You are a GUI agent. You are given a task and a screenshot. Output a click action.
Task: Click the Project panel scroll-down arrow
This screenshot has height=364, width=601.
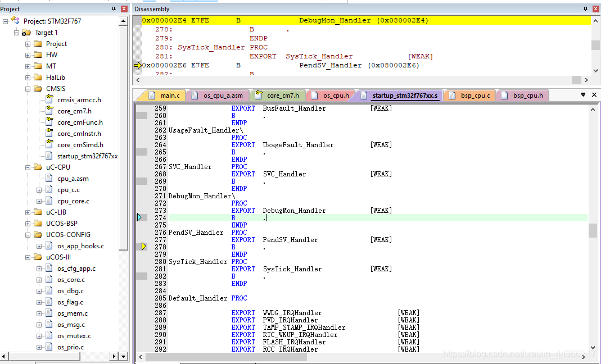point(123,356)
